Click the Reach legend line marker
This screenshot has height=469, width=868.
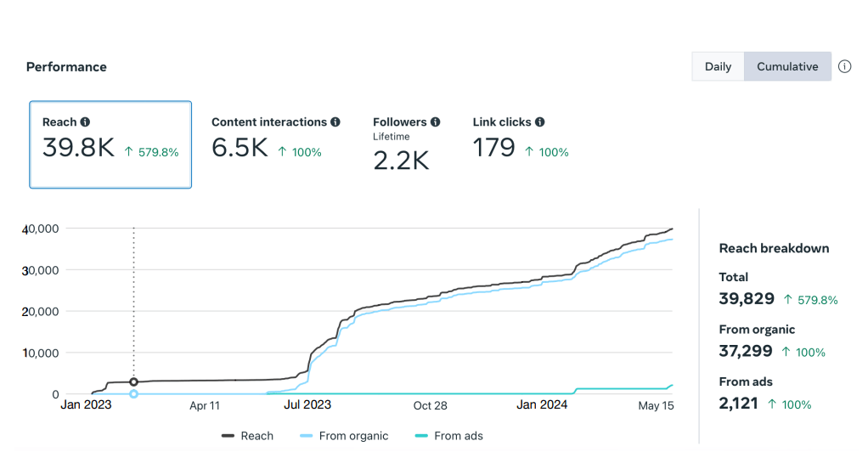click(228, 436)
